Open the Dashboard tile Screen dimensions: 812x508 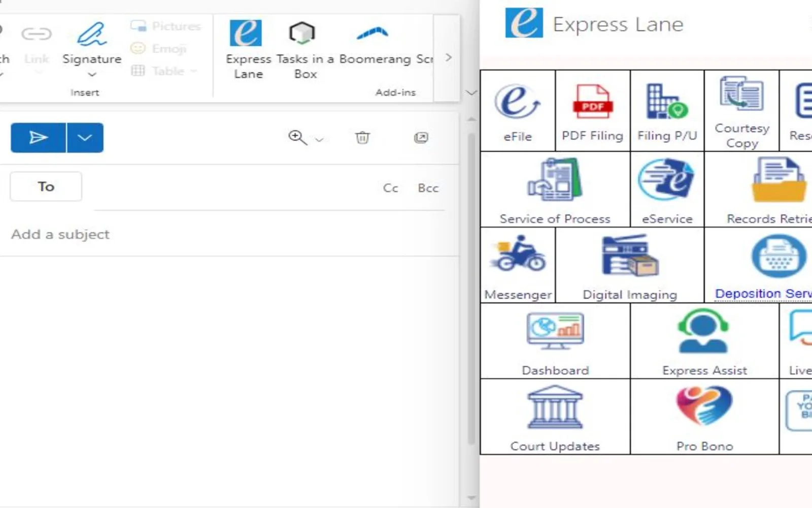pos(555,341)
